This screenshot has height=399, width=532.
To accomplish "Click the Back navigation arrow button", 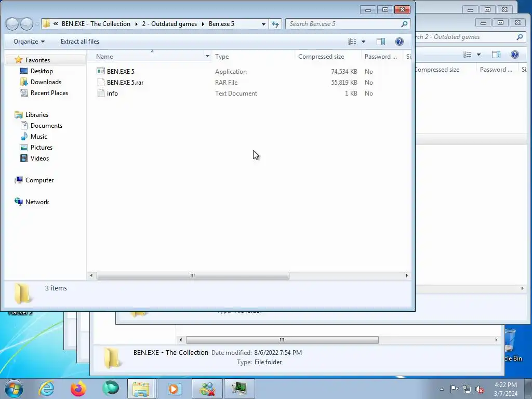I will pos(12,24).
